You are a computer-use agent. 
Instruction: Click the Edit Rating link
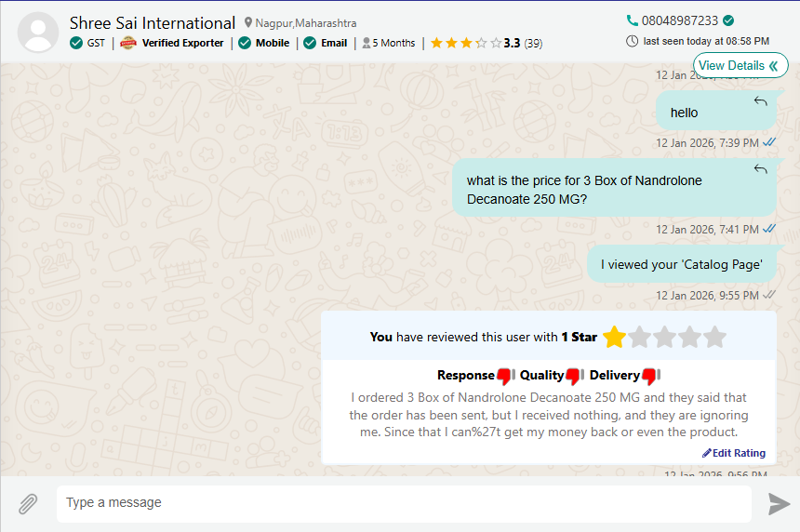[734, 453]
